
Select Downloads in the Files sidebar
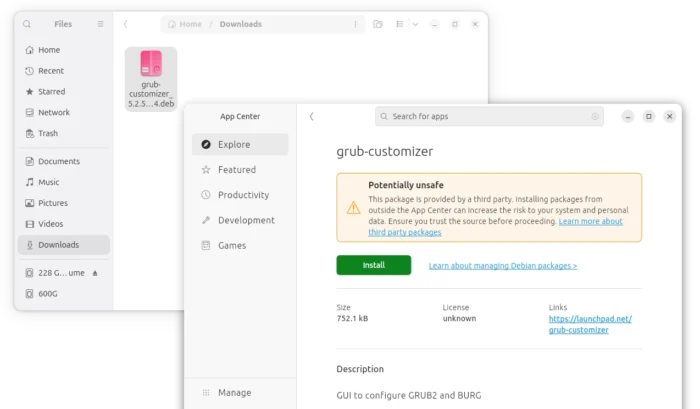tap(64, 245)
